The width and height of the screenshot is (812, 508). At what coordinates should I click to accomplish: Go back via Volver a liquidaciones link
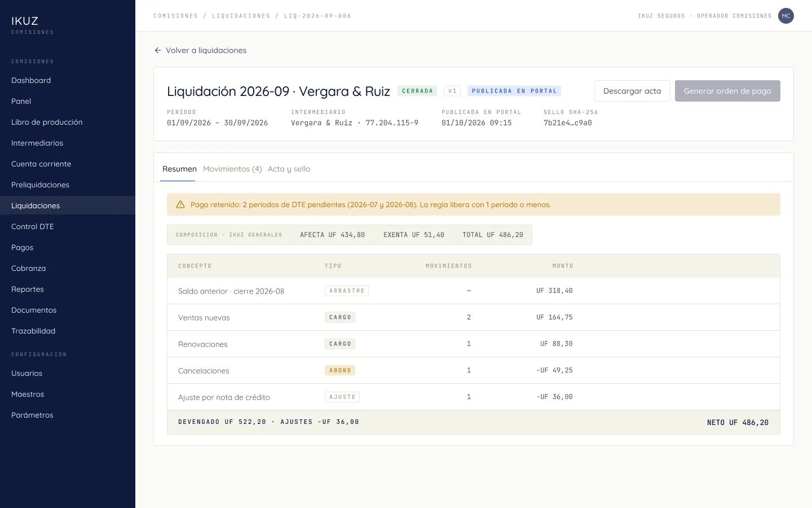[200, 50]
